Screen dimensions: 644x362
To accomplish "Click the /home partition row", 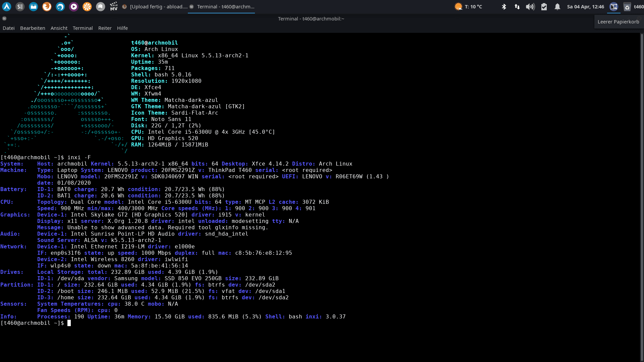I will click(163, 297).
